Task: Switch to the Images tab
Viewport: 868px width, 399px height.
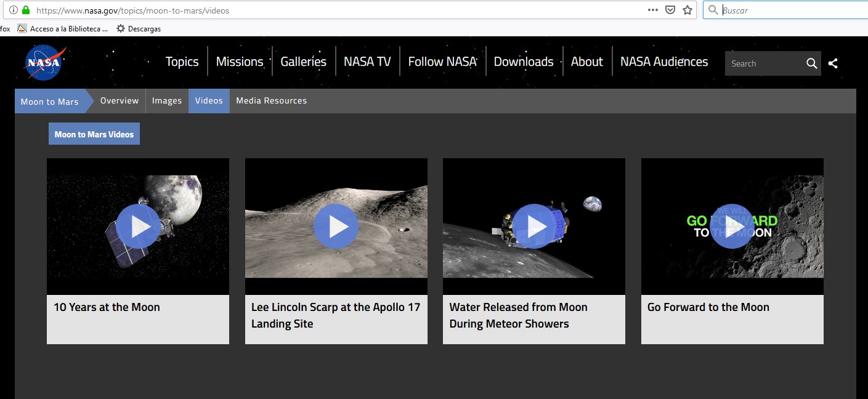Action: coord(167,101)
